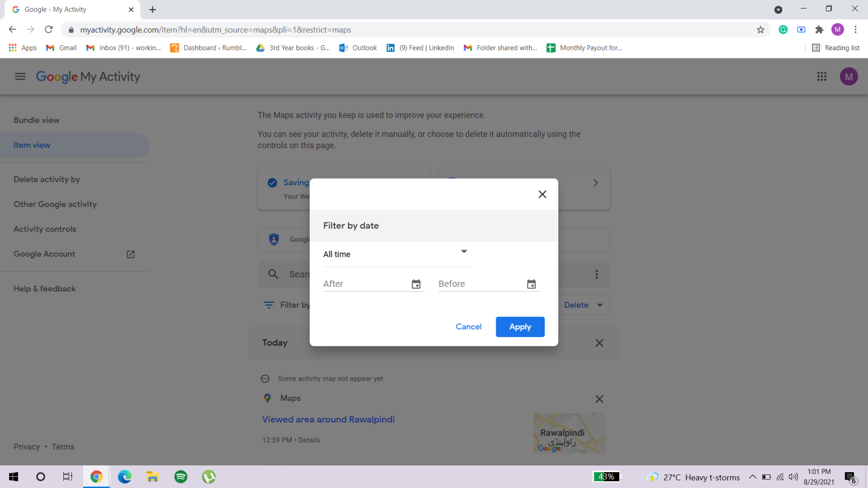Open the browser extensions puzzle icon

point(819,29)
